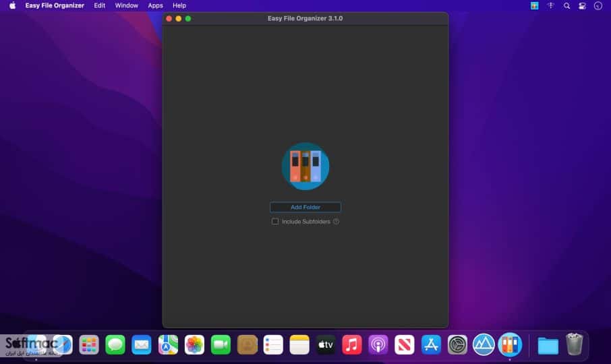Image resolution: width=611 pixels, height=364 pixels.
Task: Click the Add Folder button
Action: pyautogui.click(x=305, y=207)
